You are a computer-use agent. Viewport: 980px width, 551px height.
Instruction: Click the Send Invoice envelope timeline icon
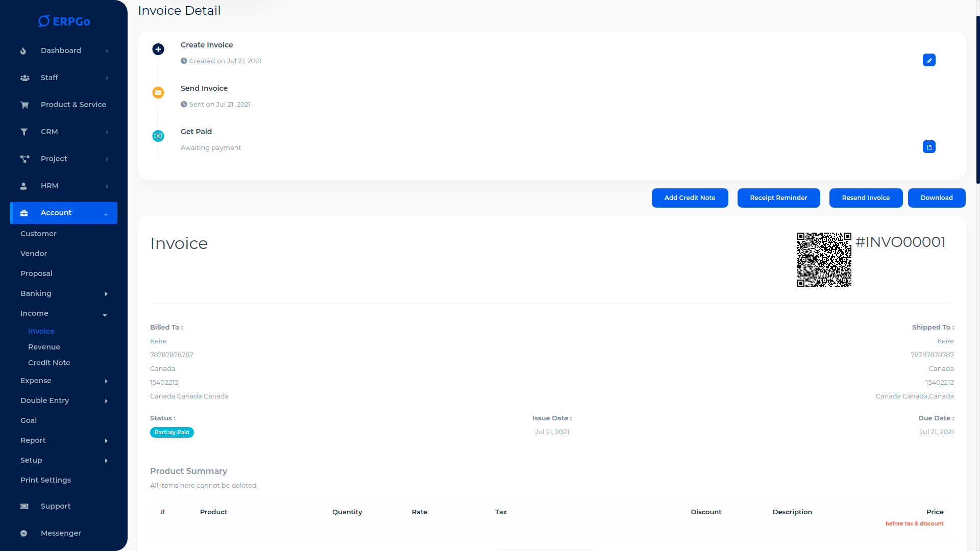coord(158,93)
